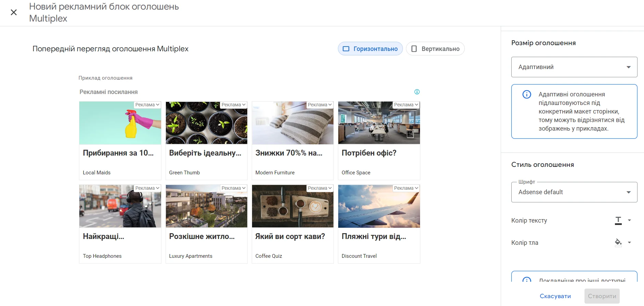Click headline 'Потрібен офіс?'

369,153
